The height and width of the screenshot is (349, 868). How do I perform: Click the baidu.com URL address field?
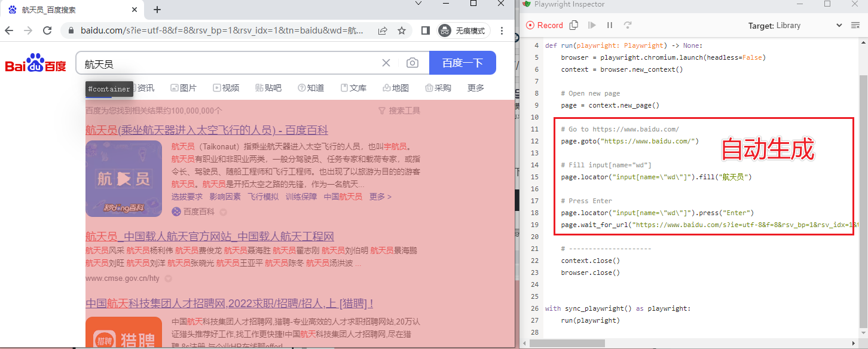pyautogui.click(x=222, y=30)
